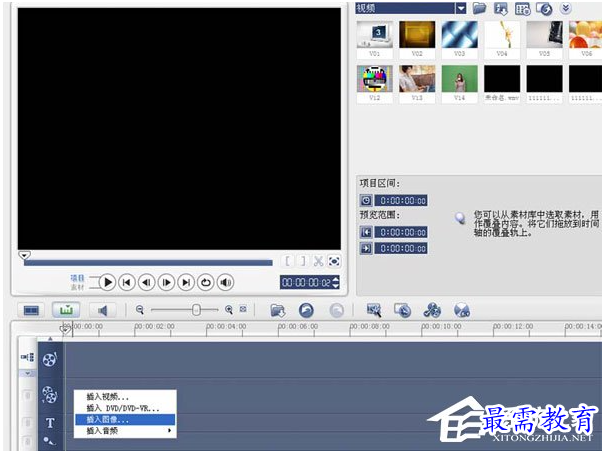604x451 pixels.
Task: Click the greyed redo button
Action: tap(337, 310)
